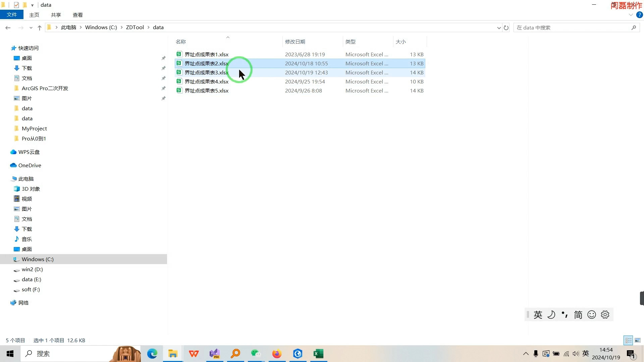Viewport: 644px width, 362px height.
Task: Open Explorer help question mark icon
Action: (x=640, y=15)
